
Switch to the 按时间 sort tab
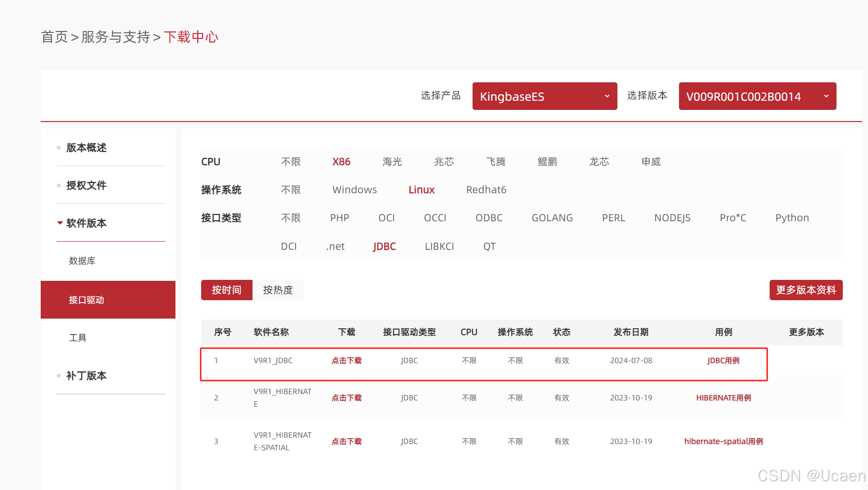coord(227,290)
